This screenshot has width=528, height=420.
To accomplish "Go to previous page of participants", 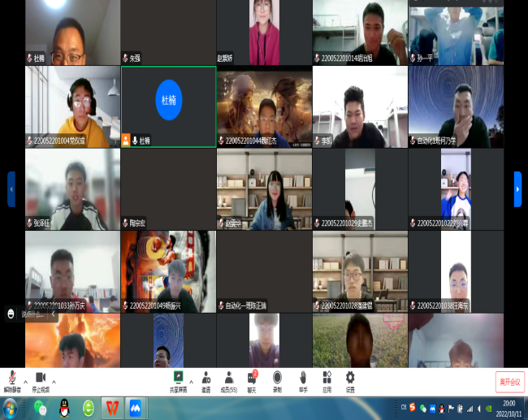I will click(11, 188).
